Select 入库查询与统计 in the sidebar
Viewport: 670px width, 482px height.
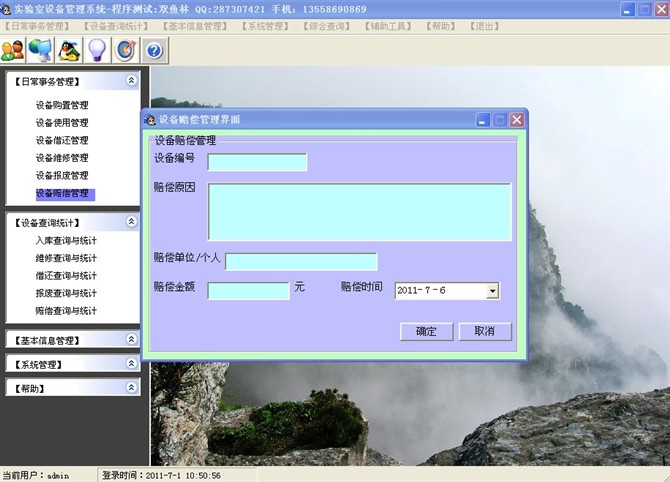click(x=66, y=240)
